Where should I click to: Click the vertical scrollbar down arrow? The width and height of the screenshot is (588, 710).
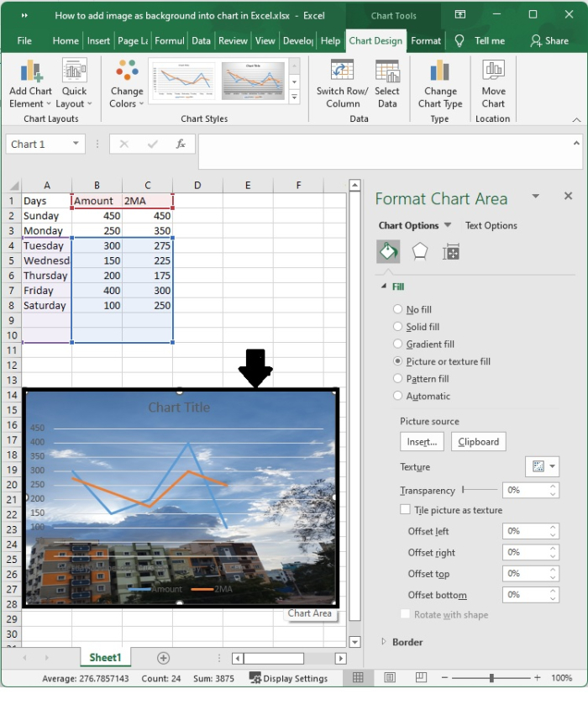354,642
